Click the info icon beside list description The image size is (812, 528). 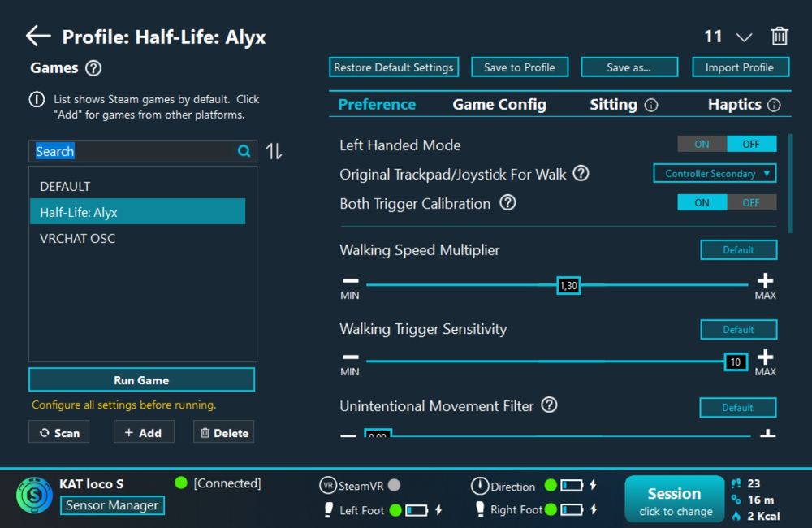pyautogui.click(x=37, y=99)
